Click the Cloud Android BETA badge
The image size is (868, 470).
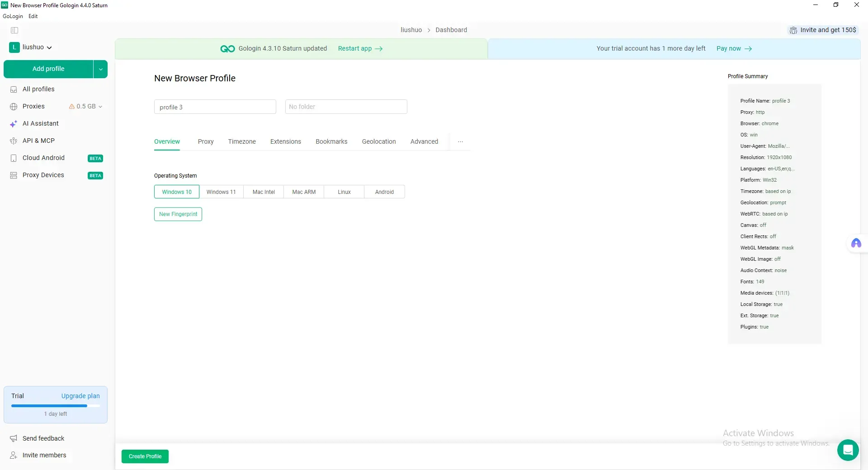point(95,158)
